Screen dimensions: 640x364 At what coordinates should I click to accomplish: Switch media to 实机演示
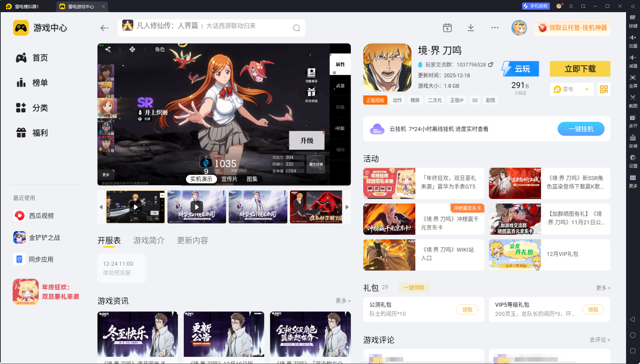tap(201, 179)
